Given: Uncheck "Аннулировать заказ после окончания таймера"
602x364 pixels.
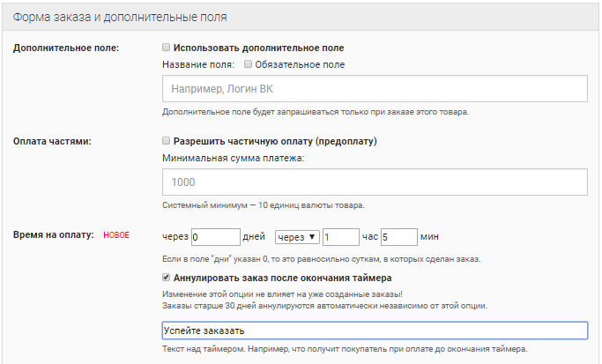Looking at the screenshot, I should [x=167, y=279].
